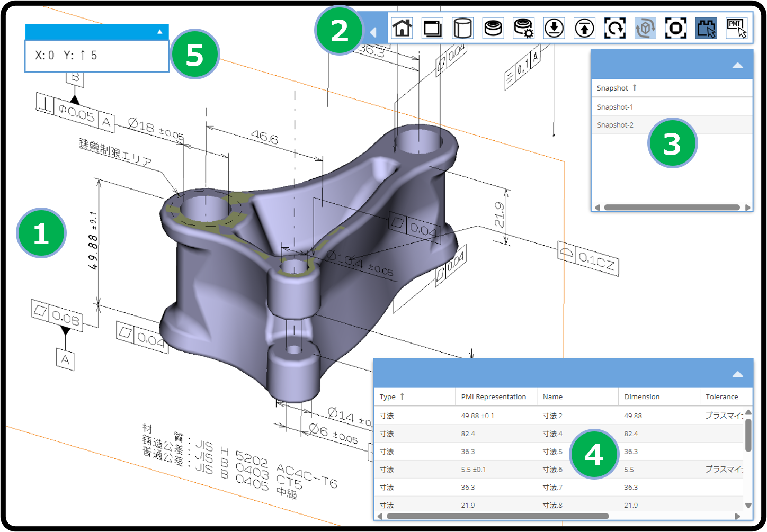Click the disc-shaped toolbar icon
This screenshot has height=532, width=767.
tap(493, 28)
